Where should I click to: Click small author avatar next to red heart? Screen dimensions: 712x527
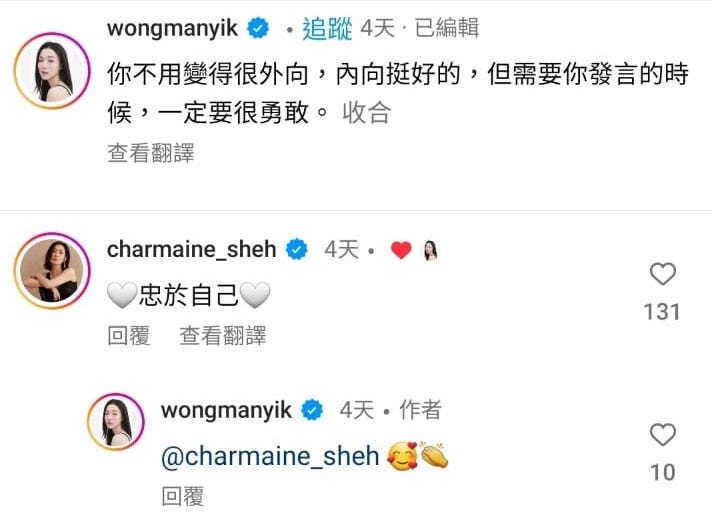tap(430, 250)
